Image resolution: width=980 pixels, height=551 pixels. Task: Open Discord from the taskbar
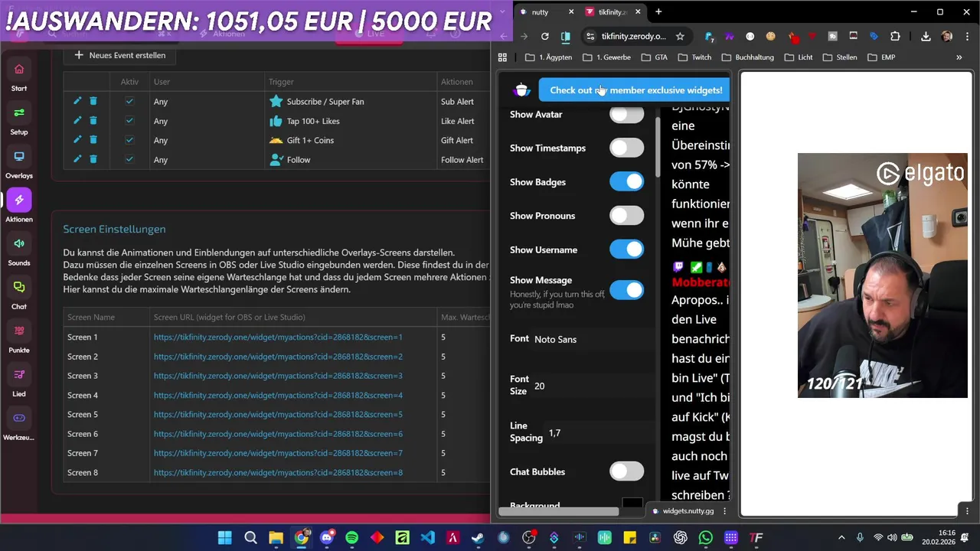(327, 538)
